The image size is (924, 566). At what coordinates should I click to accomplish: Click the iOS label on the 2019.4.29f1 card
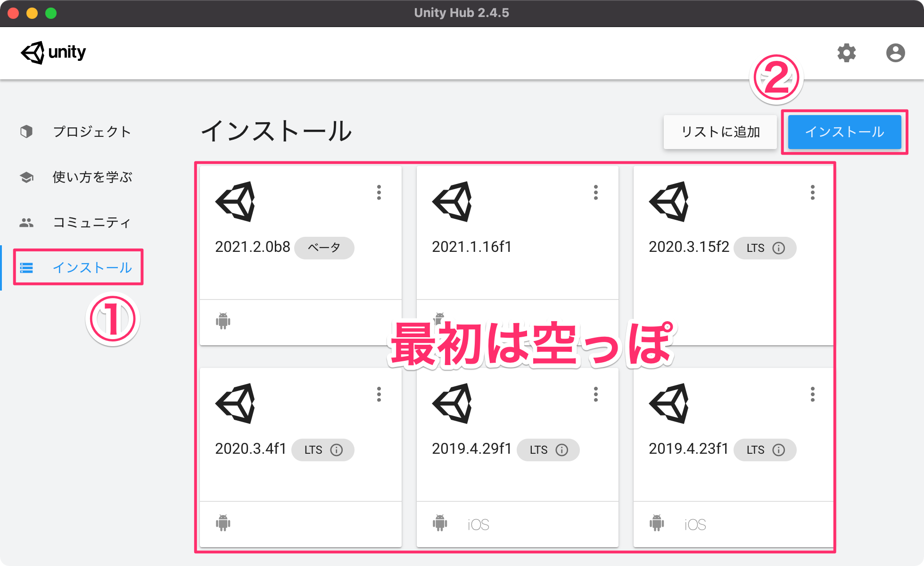click(x=478, y=524)
